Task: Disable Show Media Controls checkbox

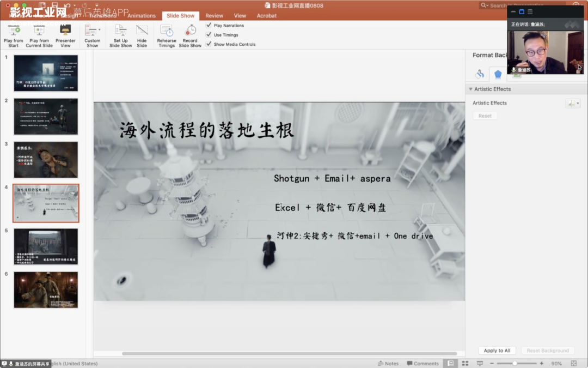Action: tap(209, 44)
